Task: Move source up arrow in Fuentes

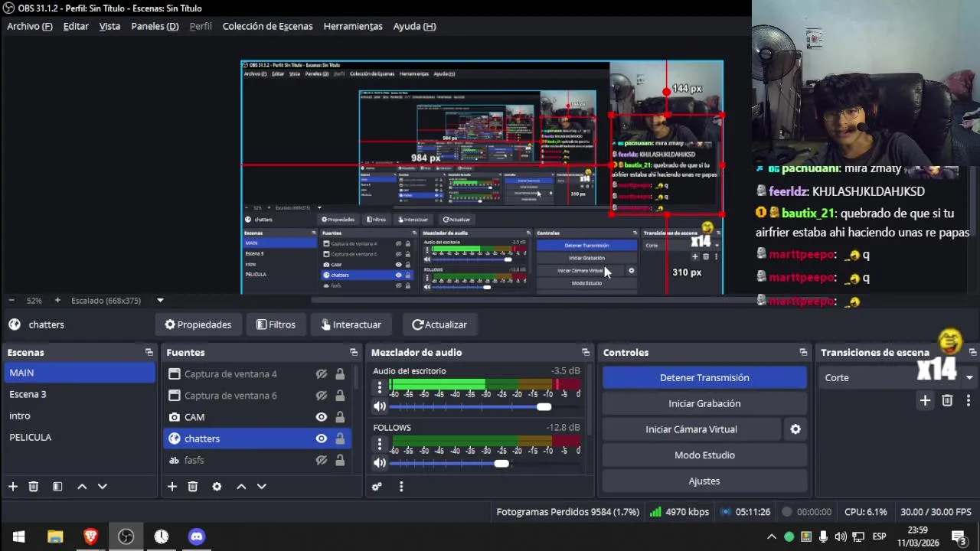Action: [x=241, y=487]
